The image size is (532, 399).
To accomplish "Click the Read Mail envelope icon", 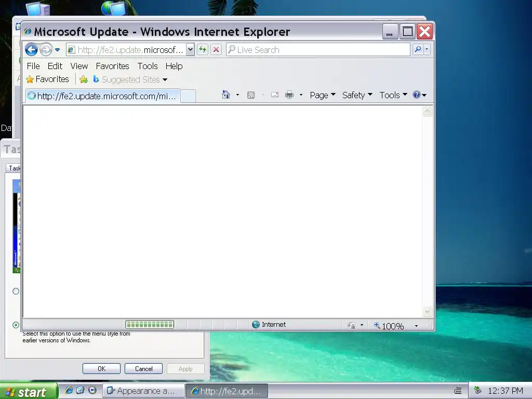I will point(275,95).
